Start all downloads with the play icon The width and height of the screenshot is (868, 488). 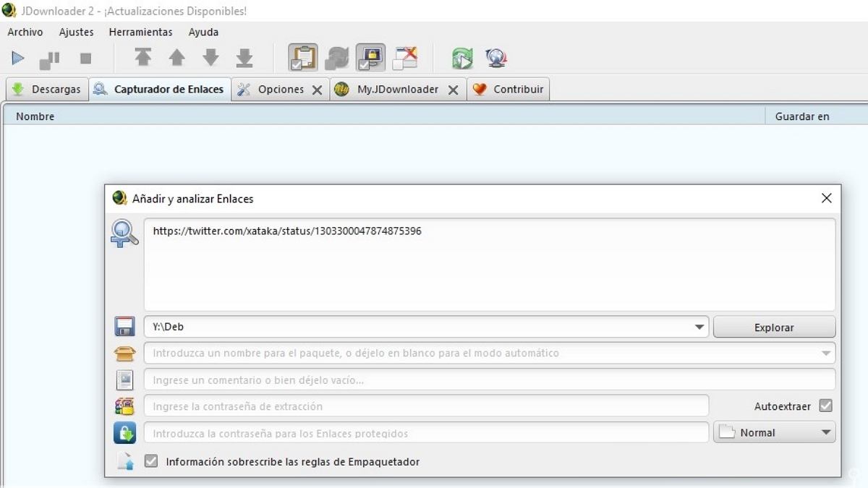[x=19, y=58]
